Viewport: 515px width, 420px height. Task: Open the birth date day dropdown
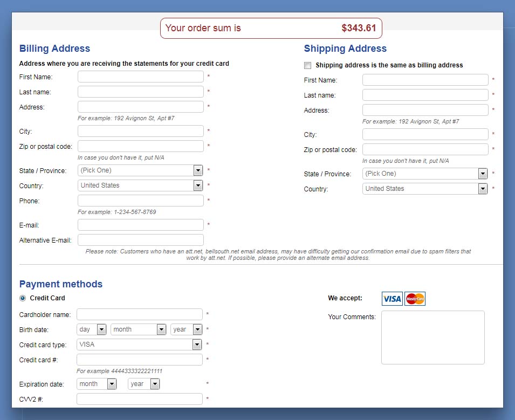pos(92,329)
